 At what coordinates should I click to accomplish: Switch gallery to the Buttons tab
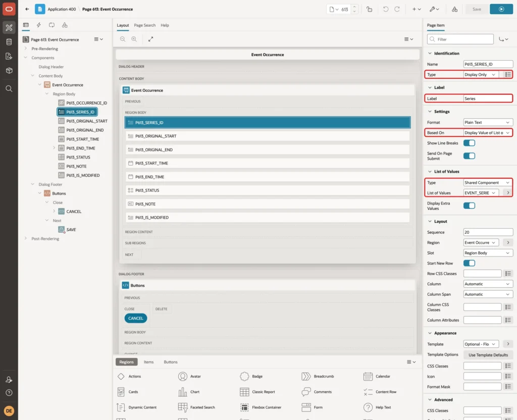171,362
